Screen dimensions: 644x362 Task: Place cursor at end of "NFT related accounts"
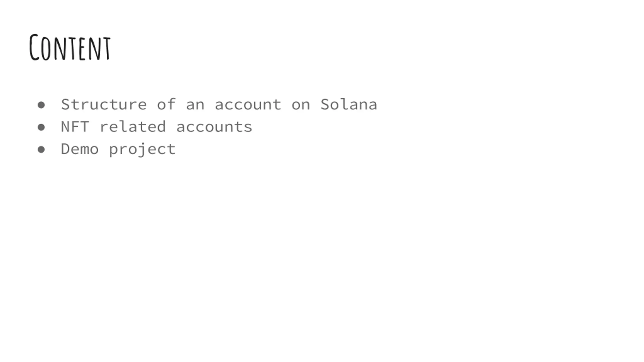pyautogui.click(x=253, y=127)
